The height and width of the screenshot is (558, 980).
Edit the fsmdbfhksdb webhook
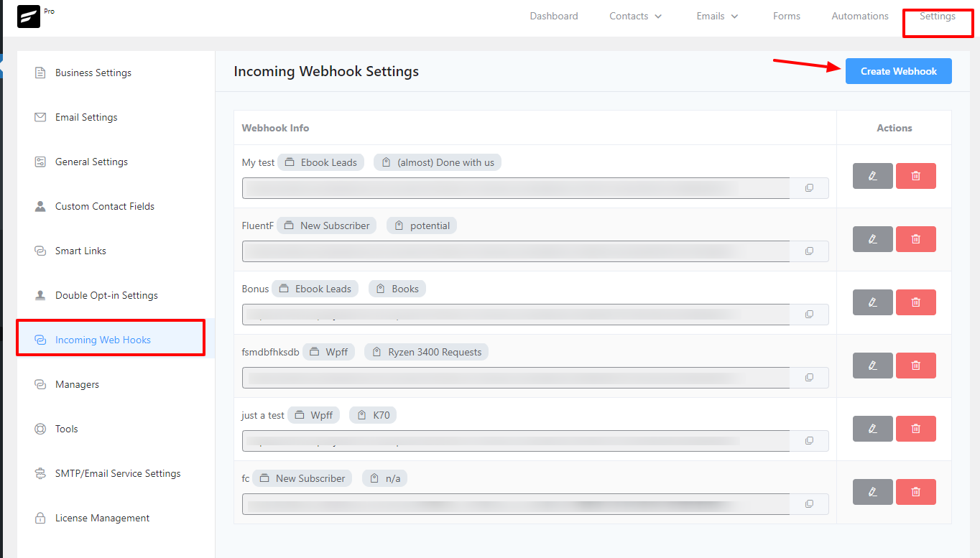(x=872, y=365)
